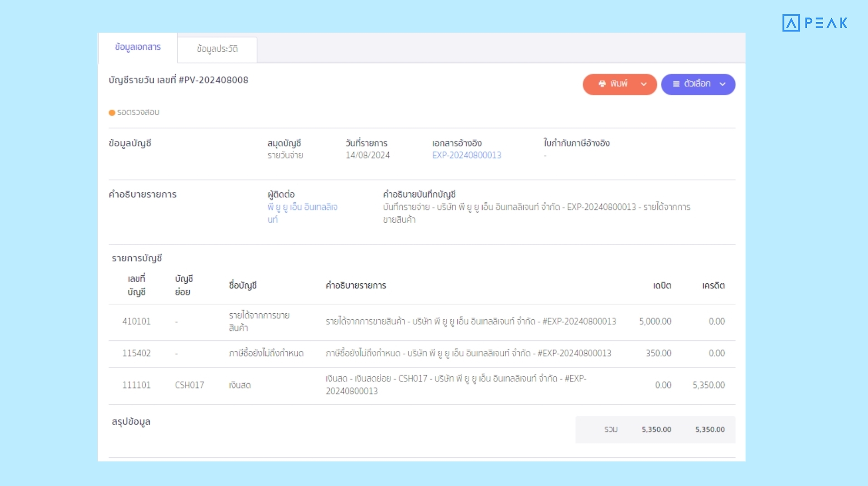The image size is (868, 486).
Task: Click account number 410101
Action: coord(136,321)
